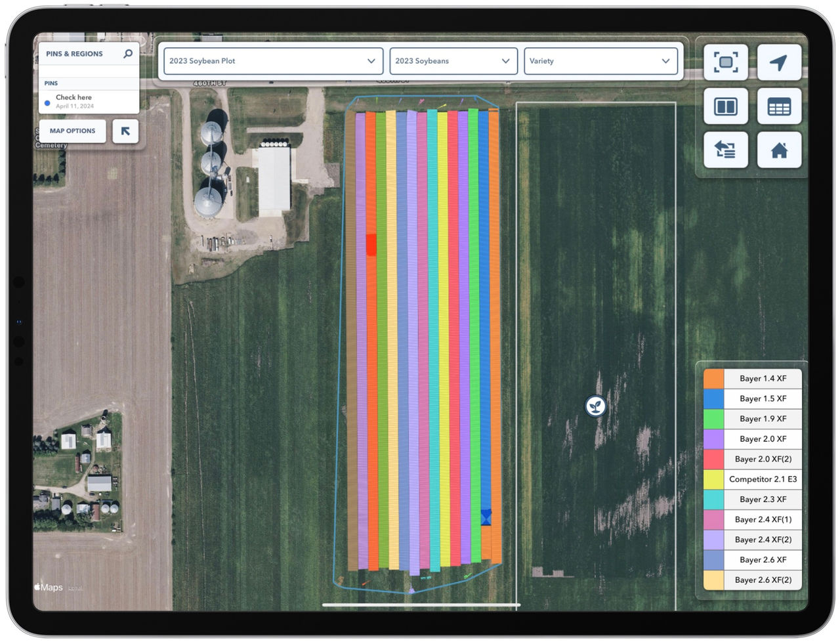Click the Bayer 1.5 XF blue swatch
This screenshot has height=642, width=840.
click(x=713, y=398)
